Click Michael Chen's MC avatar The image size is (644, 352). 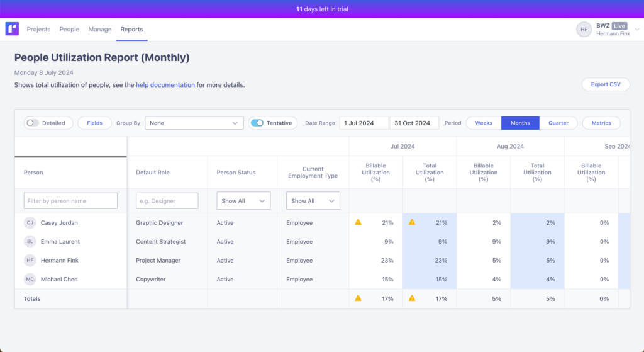(x=30, y=279)
